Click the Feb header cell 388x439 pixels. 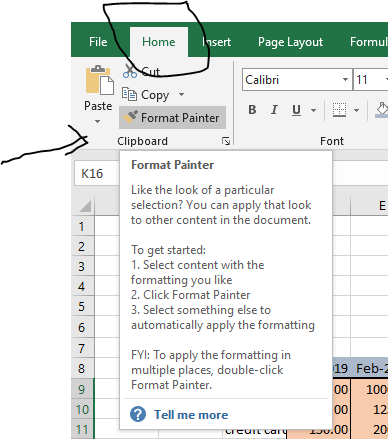pos(369,368)
